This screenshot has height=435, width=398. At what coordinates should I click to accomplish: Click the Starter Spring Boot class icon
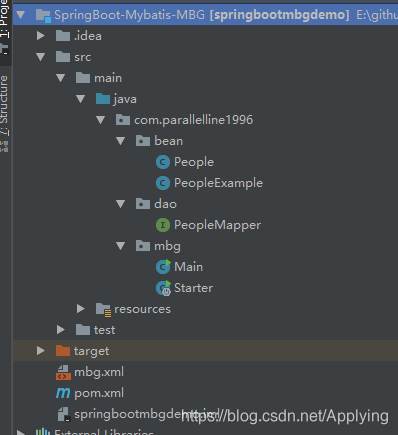click(x=163, y=288)
